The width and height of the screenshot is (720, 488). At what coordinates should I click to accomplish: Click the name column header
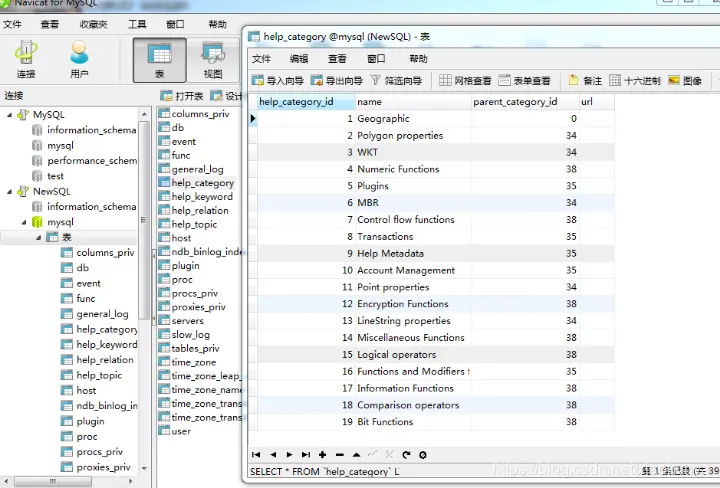(x=413, y=102)
